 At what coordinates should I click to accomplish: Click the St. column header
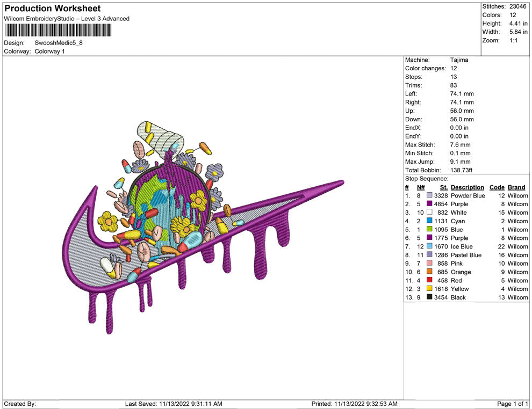444,187
